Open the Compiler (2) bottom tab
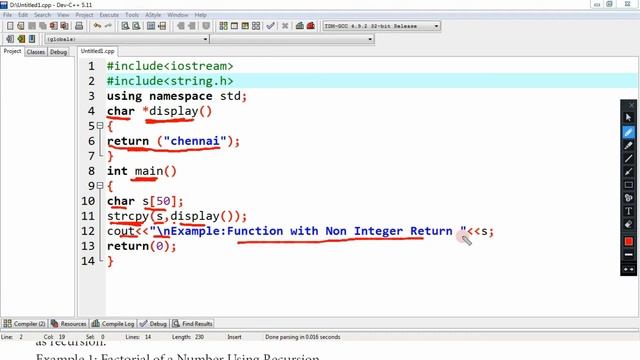 24,324
